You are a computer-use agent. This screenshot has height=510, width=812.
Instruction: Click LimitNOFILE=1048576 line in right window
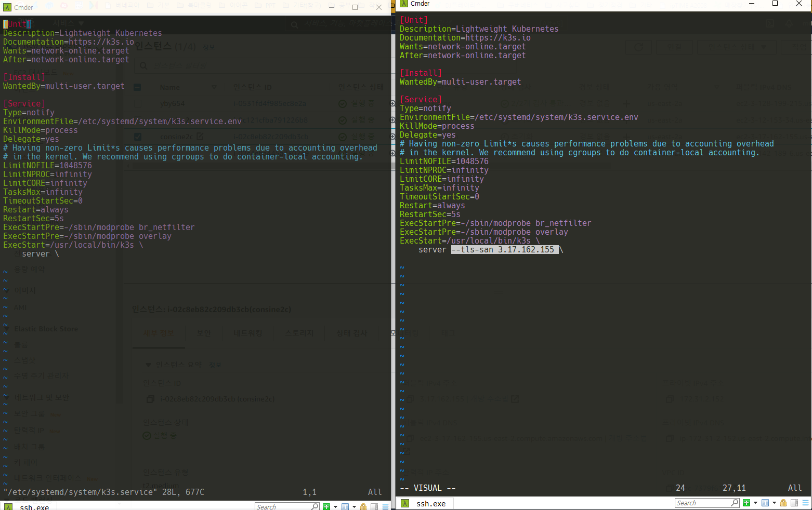(444, 162)
